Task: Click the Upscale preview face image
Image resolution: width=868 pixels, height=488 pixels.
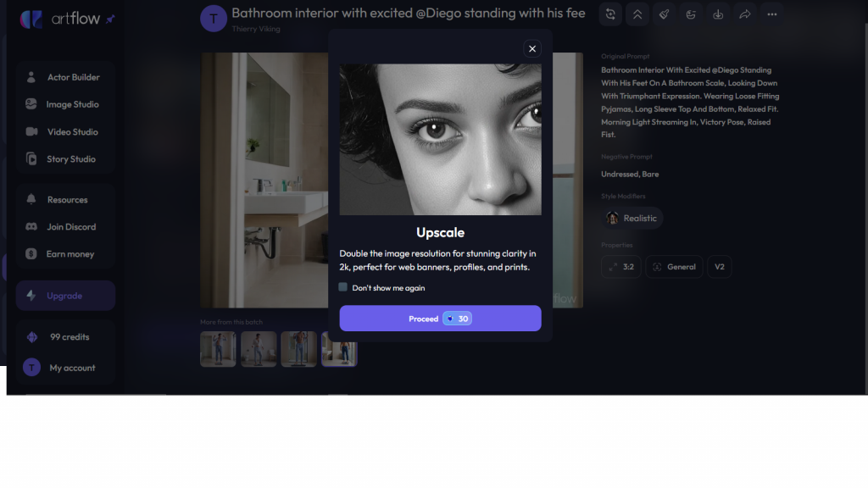Action: pos(440,140)
